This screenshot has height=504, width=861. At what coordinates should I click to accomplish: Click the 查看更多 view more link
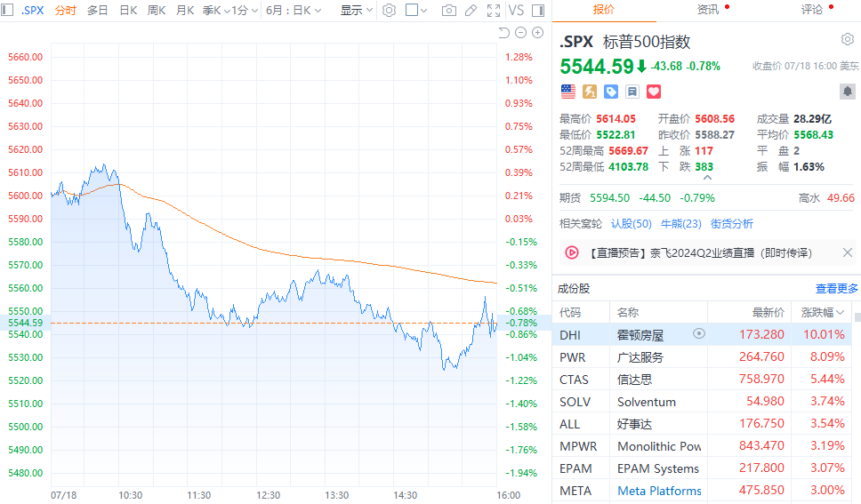coord(836,289)
